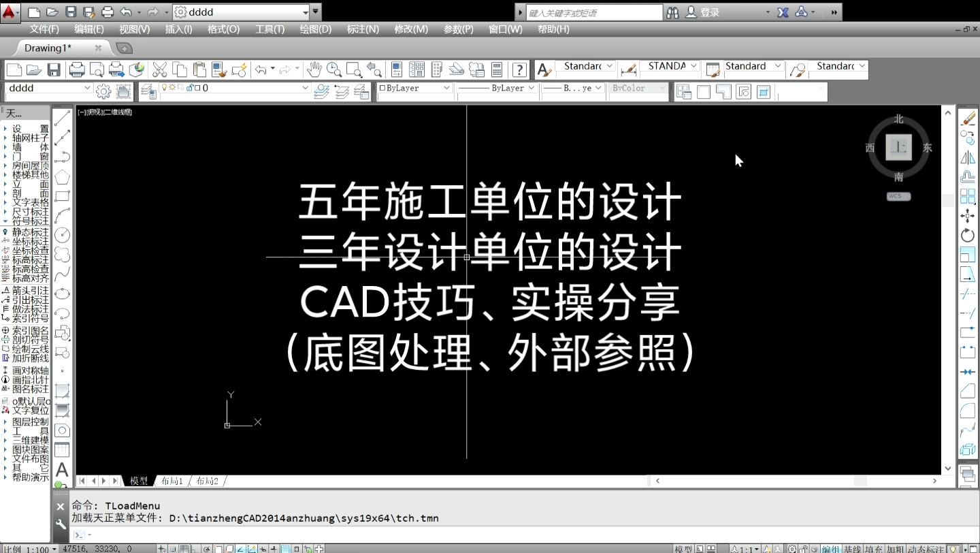Toggle 编组 button in status bar
This screenshot has width=980, height=553.
click(x=830, y=549)
